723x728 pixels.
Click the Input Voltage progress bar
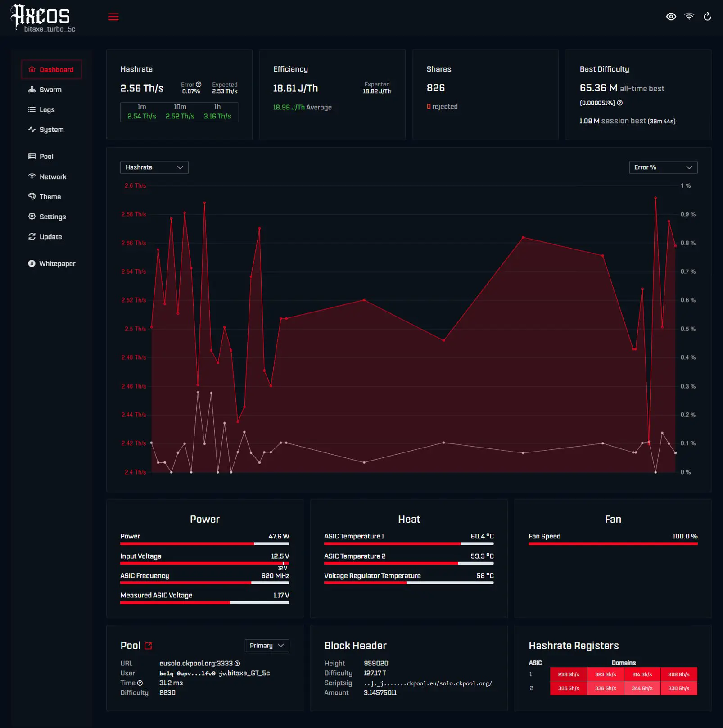[205, 563]
